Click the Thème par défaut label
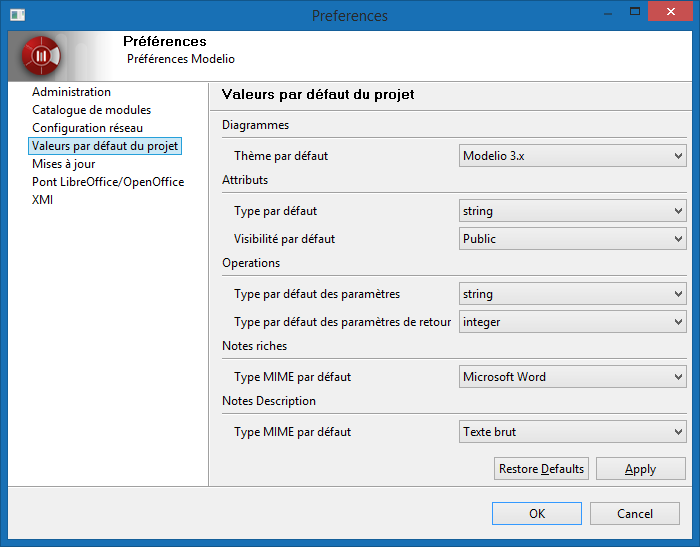This screenshot has height=547, width=700. coord(281,156)
